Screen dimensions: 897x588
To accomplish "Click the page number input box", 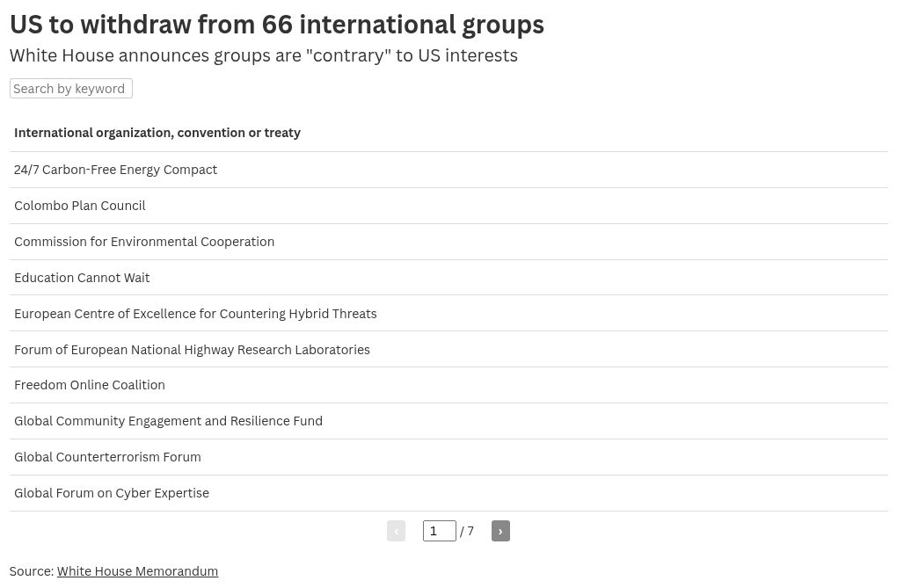I will [439, 531].
